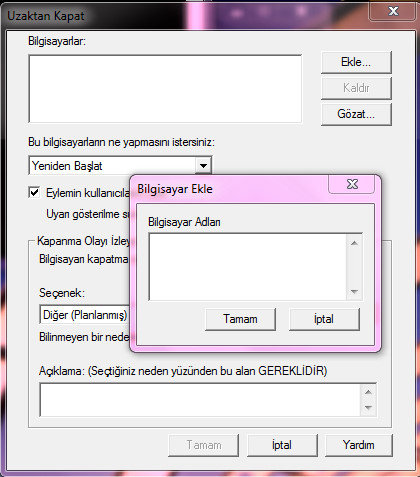The image size is (420, 477).
Task: Click the Gözat... button
Action: (x=356, y=114)
